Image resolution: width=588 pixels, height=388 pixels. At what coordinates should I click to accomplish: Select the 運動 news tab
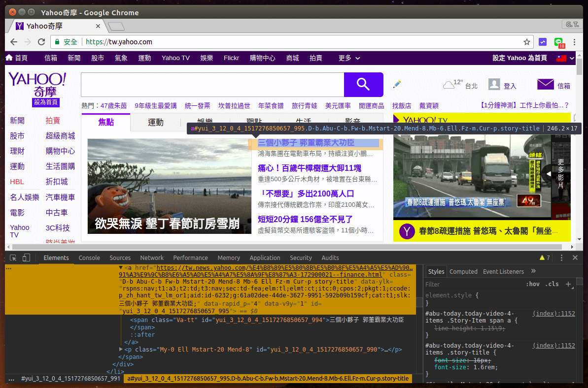[x=156, y=123]
